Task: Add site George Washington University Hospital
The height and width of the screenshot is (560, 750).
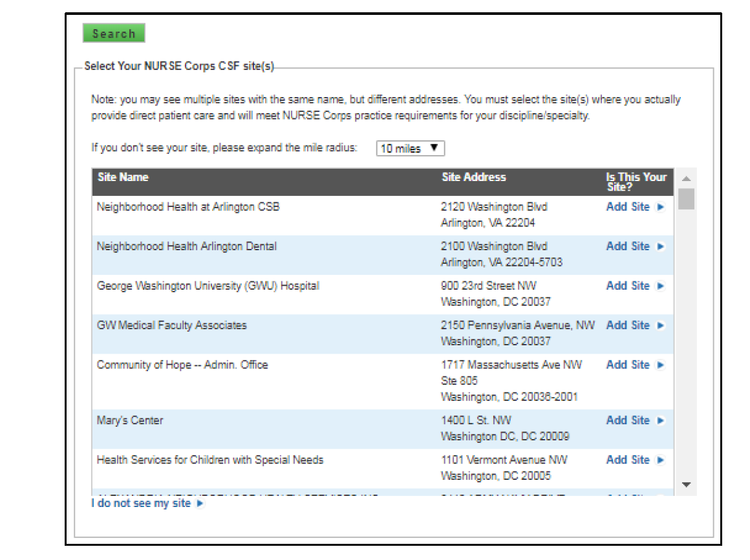Action: pyautogui.click(x=628, y=286)
